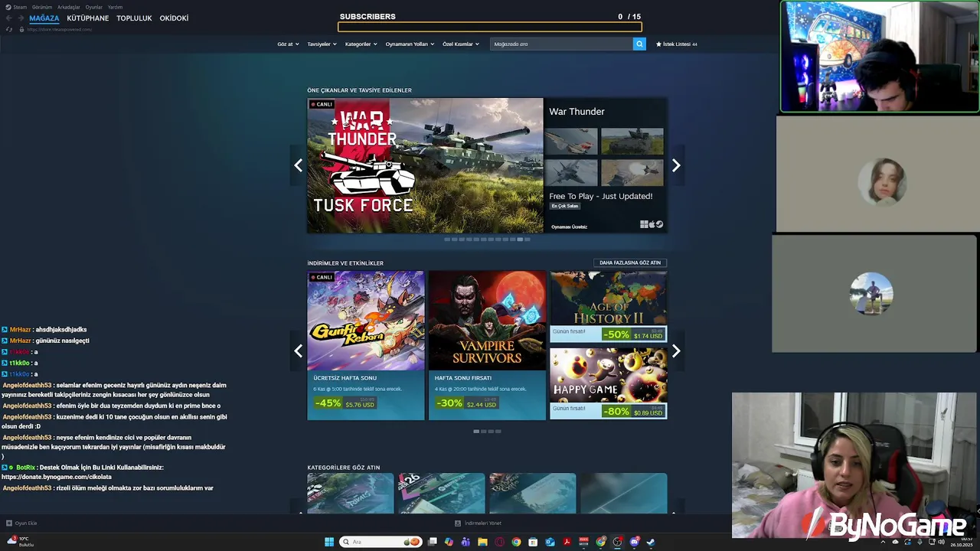Switch to the KÜTÜPHANE tab

coord(88,18)
